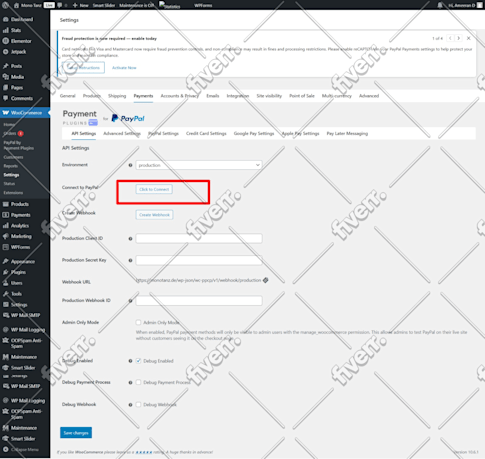
Task: Check the Debug Payment Process checkbox
Action: click(138, 382)
